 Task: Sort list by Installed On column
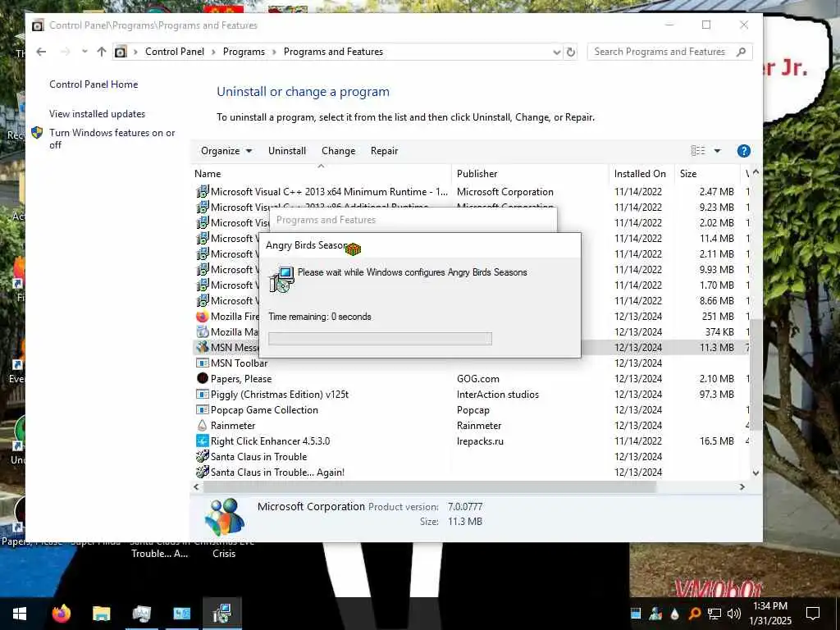(641, 174)
